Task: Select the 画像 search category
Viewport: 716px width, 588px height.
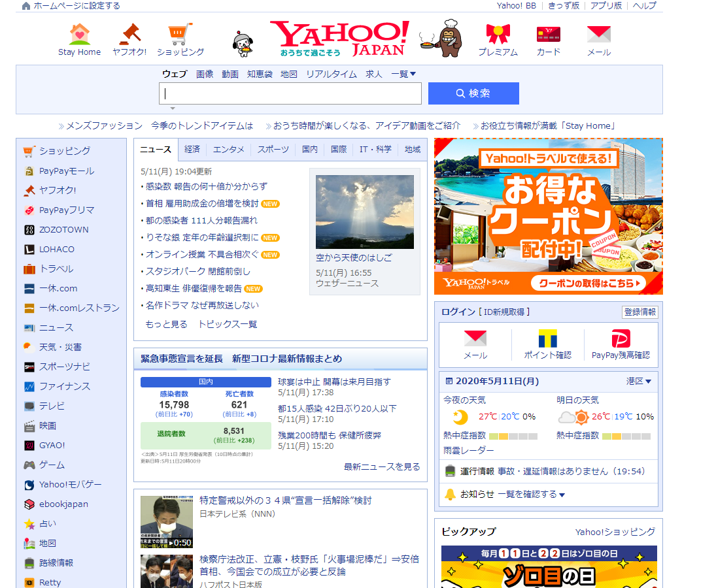Action: point(205,74)
